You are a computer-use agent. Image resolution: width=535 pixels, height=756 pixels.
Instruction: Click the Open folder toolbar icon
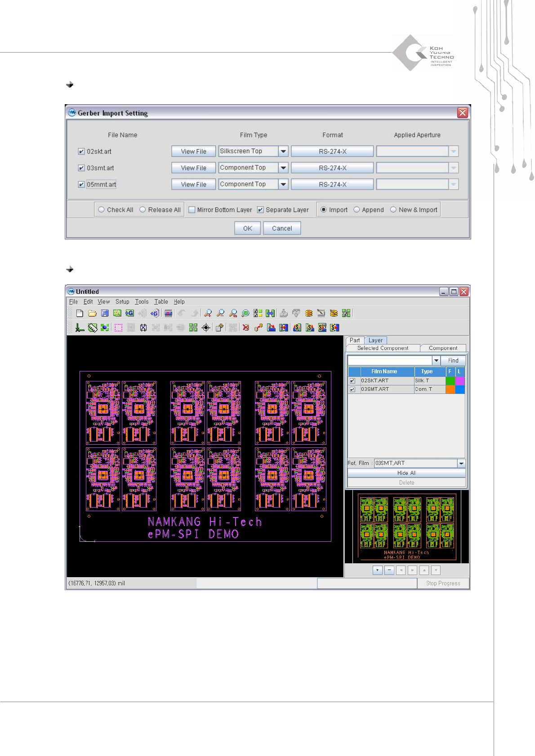(92, 314)
